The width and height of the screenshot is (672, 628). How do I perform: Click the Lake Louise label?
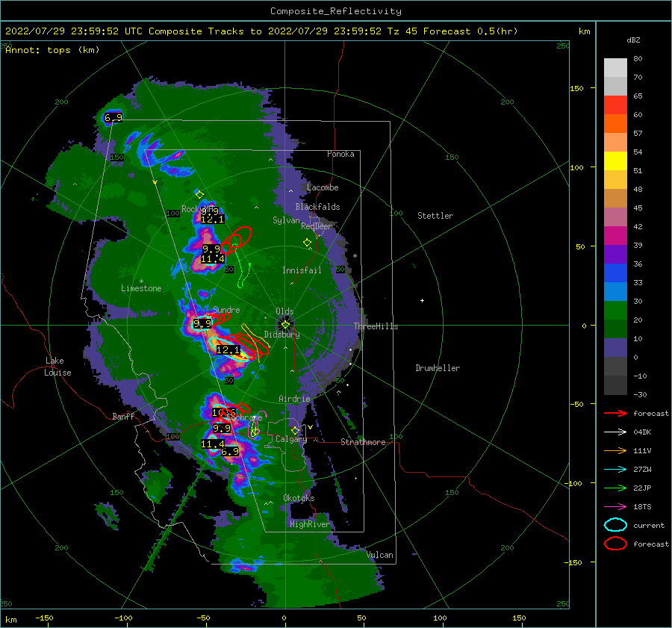57,367
